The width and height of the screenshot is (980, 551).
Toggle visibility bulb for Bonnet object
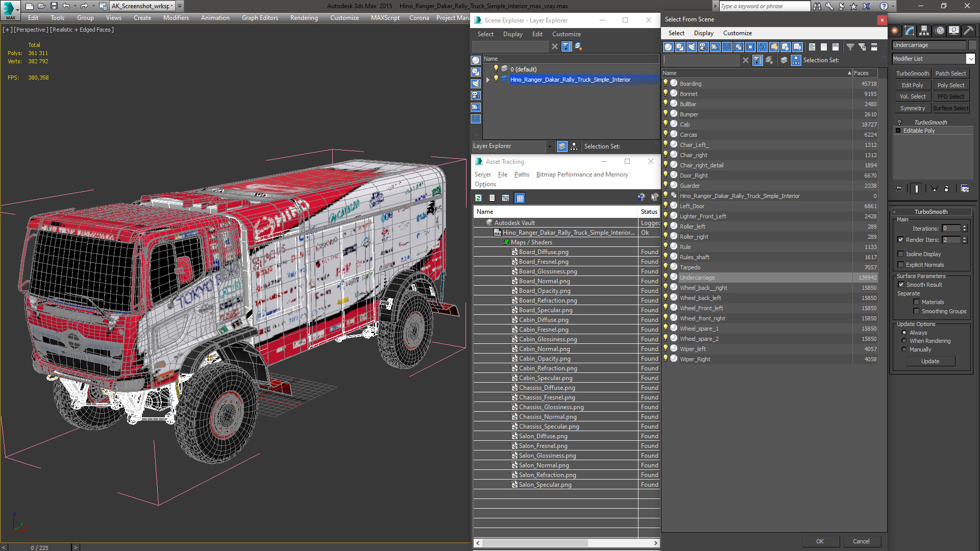tap(666, 93)
